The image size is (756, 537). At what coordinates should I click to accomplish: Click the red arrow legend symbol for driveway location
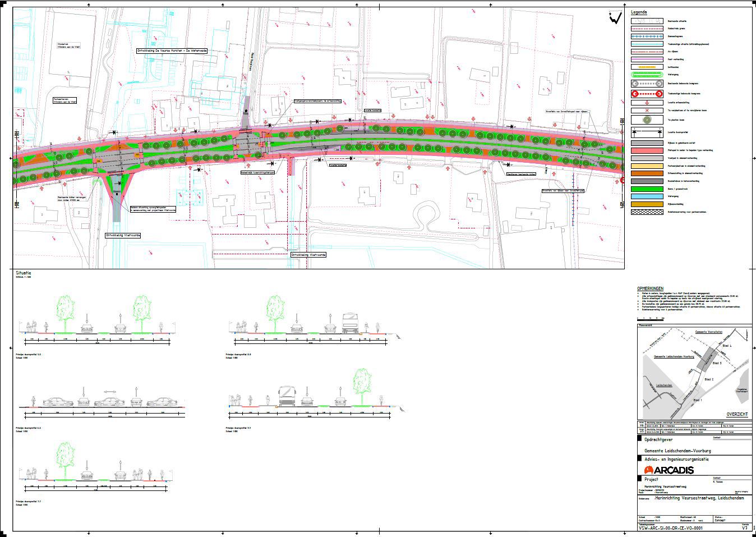pos(646,103)
